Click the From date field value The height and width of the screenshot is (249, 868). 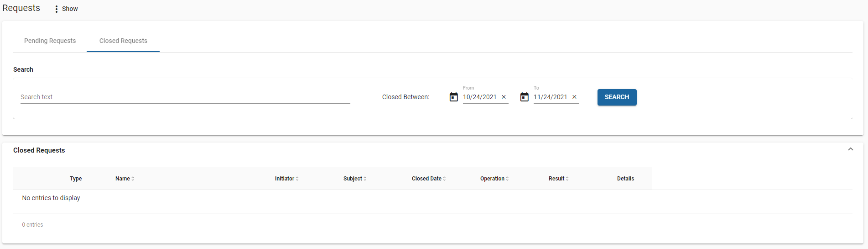point(479,97)
